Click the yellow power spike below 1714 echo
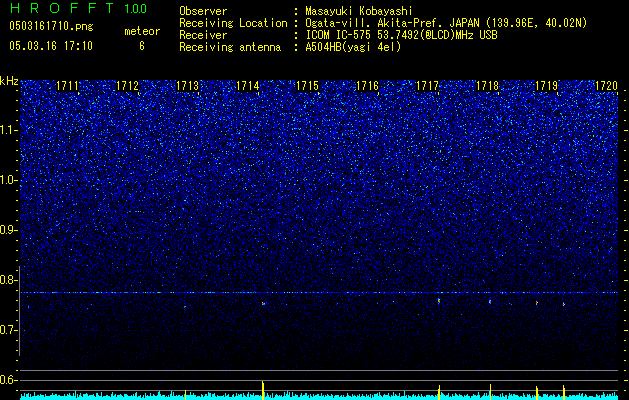629x400 pixels. point(263,390)
